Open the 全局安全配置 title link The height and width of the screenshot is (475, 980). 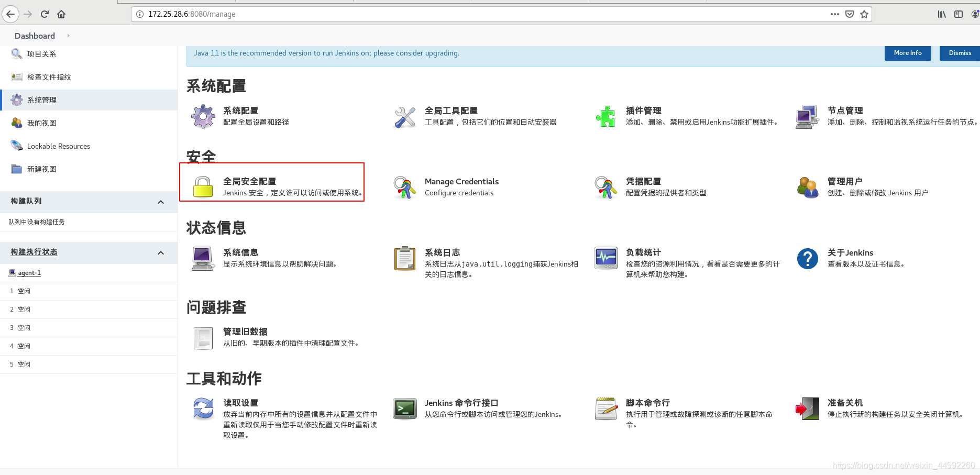coord(249,181)
